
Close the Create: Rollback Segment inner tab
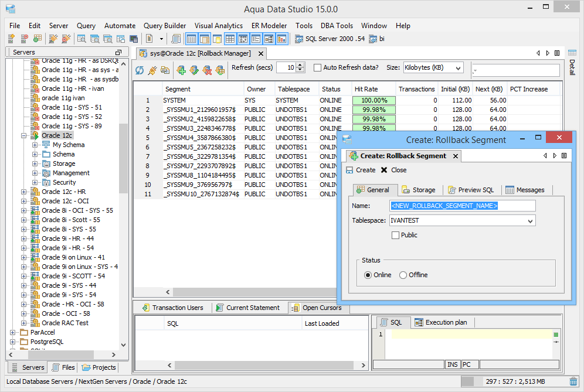456,156
